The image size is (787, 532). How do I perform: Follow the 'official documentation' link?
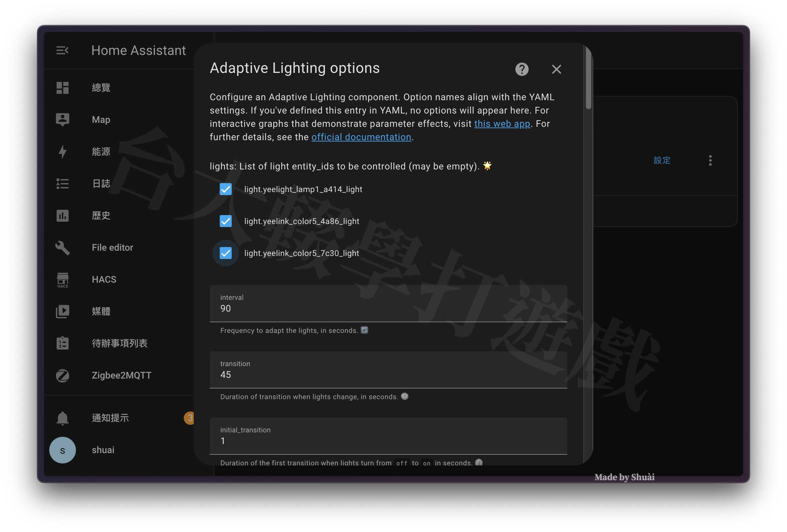(x=361, y=137)
